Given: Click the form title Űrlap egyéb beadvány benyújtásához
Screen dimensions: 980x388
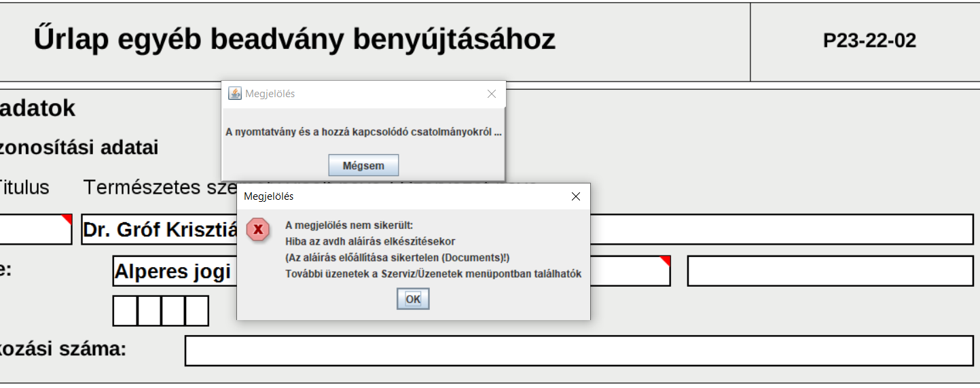Looking at the screenshot, I should point(295,40).
